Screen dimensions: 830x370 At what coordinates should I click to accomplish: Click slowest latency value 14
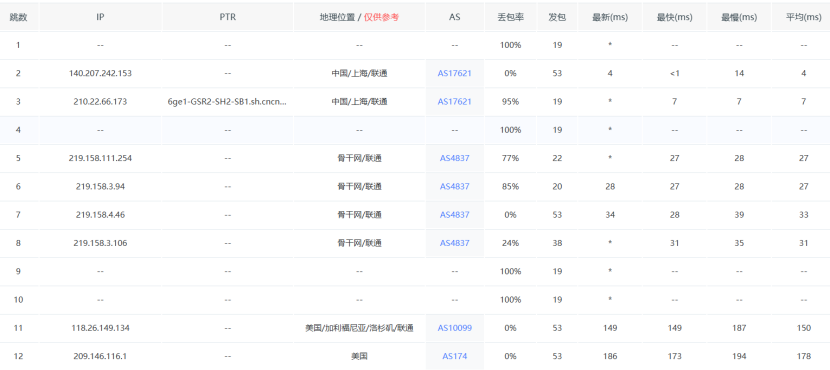739,74
